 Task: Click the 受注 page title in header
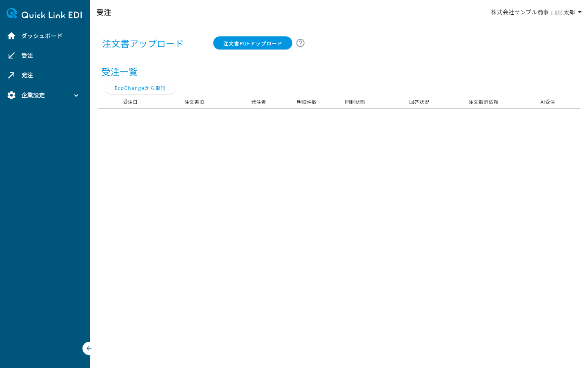click(104, 13)
